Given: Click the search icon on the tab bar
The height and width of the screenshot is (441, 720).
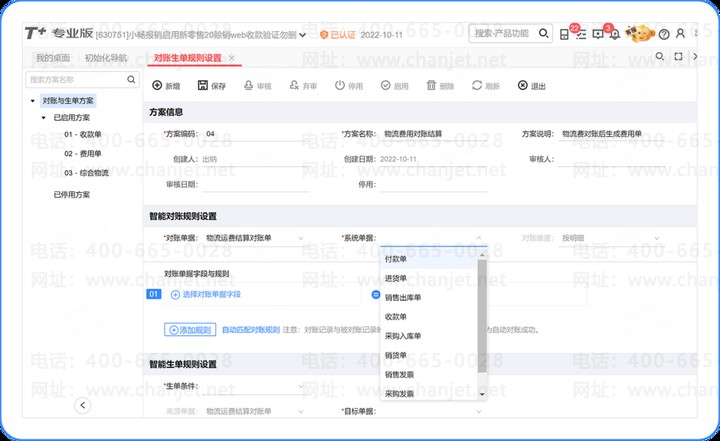Looking at the screenshot, I should [x=659, y=56].
